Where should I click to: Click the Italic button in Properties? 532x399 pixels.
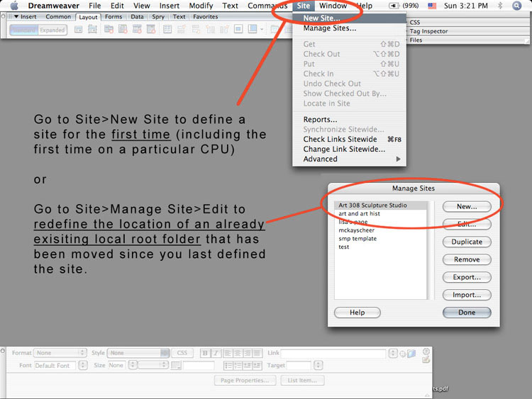pos(216,353)
